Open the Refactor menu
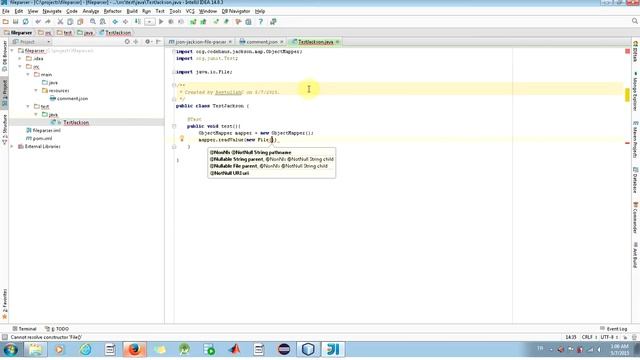The width and height of the screenshot is (640, 360). pyautogui.click(x=113, y=11)
